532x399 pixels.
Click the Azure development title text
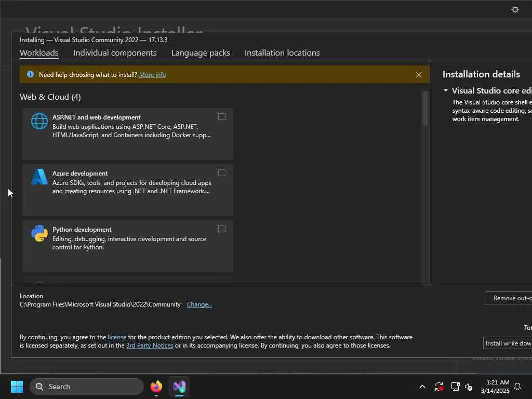click(79, 174)
